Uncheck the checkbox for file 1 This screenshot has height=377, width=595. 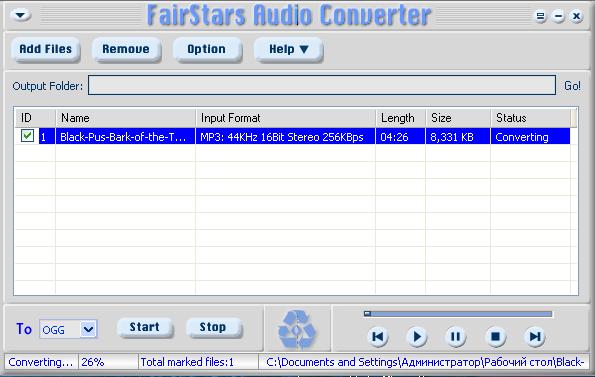click(x=27, y=136)
